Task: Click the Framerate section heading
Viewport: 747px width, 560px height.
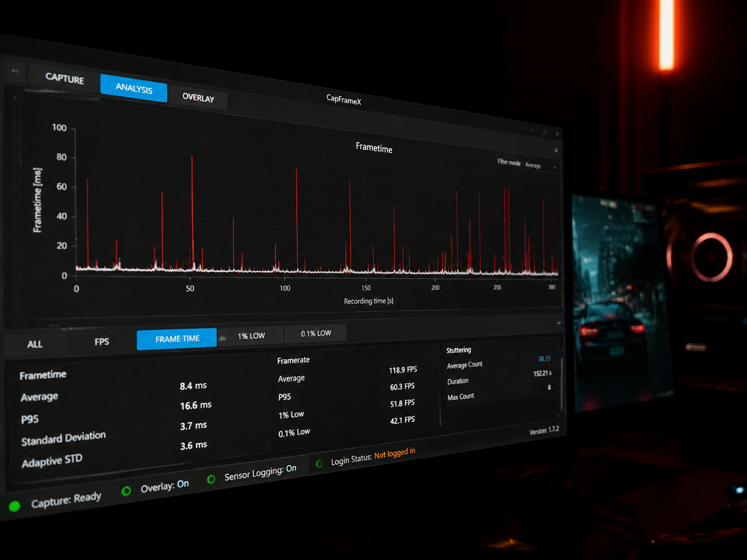Action: (x=294, y=360)
